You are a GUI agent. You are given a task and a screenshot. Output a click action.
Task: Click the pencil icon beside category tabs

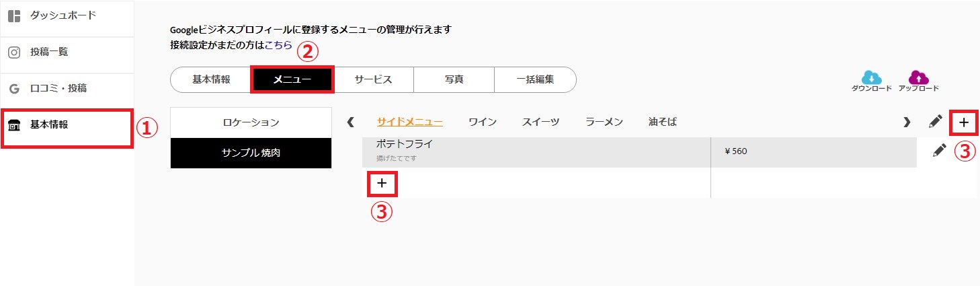point(936,122)
